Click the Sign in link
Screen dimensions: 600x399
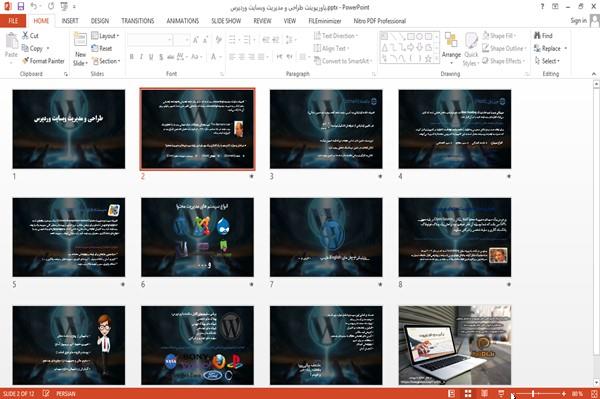(578, 21)
